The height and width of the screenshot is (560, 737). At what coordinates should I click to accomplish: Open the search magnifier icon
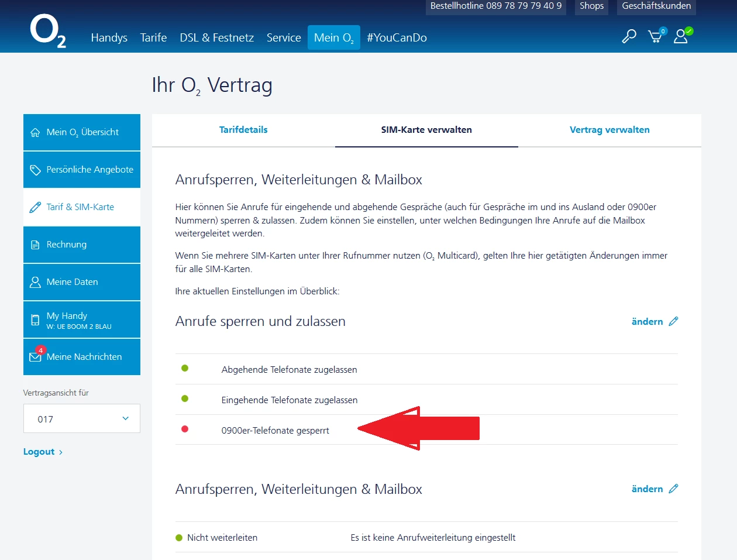(x=629, y=37)
